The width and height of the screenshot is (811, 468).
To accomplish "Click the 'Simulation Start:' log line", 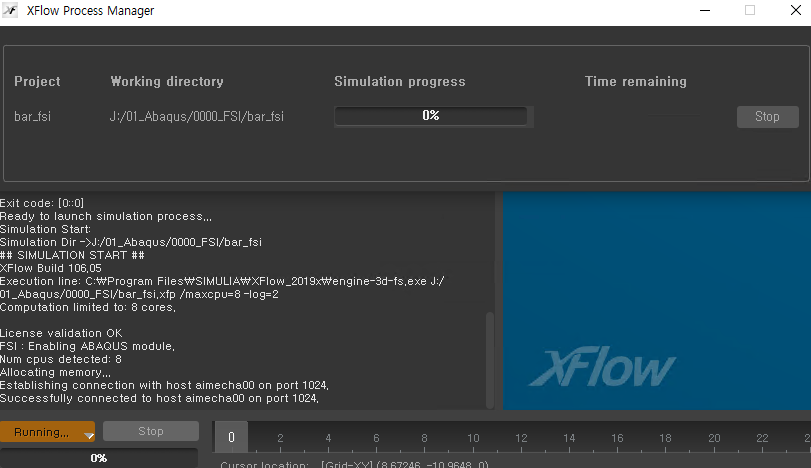I will pos(46,229).
